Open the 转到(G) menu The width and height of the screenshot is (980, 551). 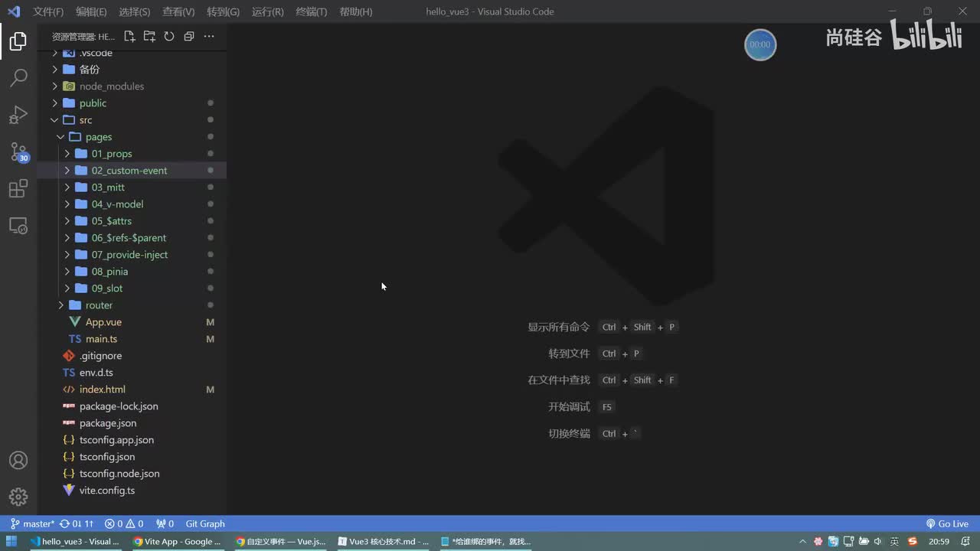223,11
